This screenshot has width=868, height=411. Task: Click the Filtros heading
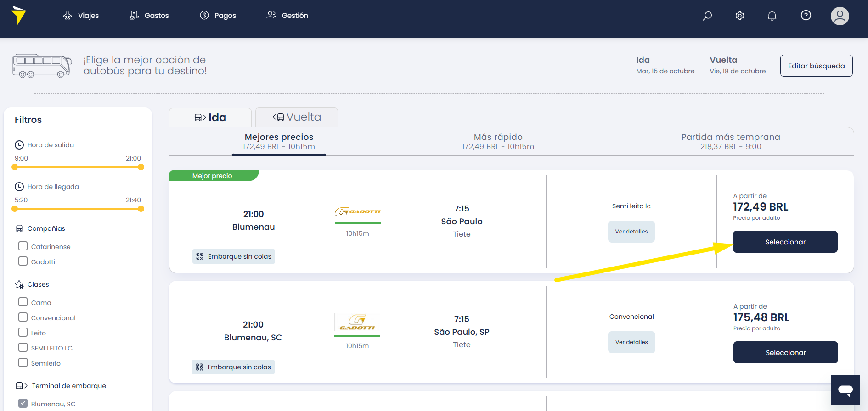[28, 120]
